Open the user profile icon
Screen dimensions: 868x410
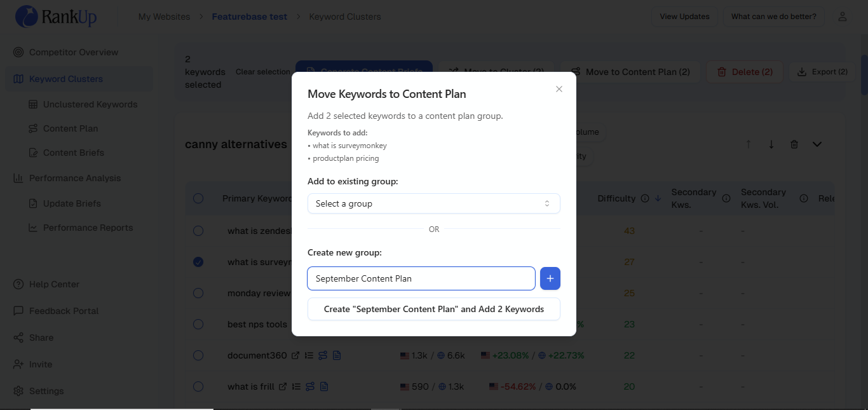[x=843, y=17]
